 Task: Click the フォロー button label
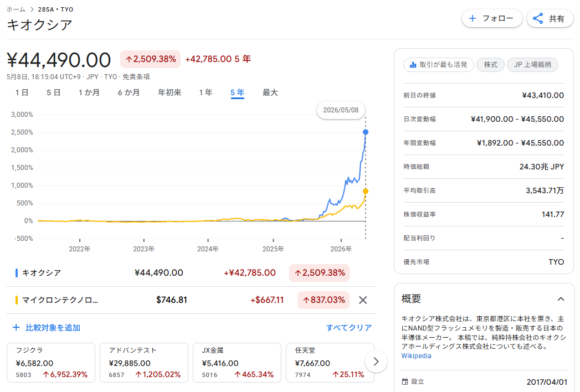click(x=498, y=18)
